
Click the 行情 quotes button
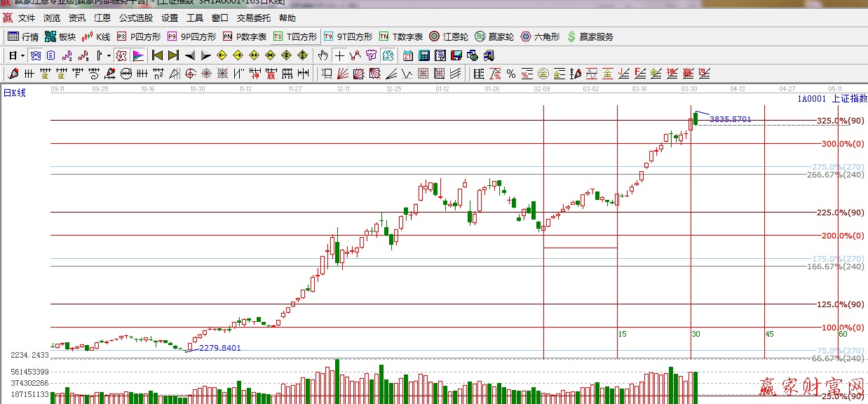(x=23, y=36)
